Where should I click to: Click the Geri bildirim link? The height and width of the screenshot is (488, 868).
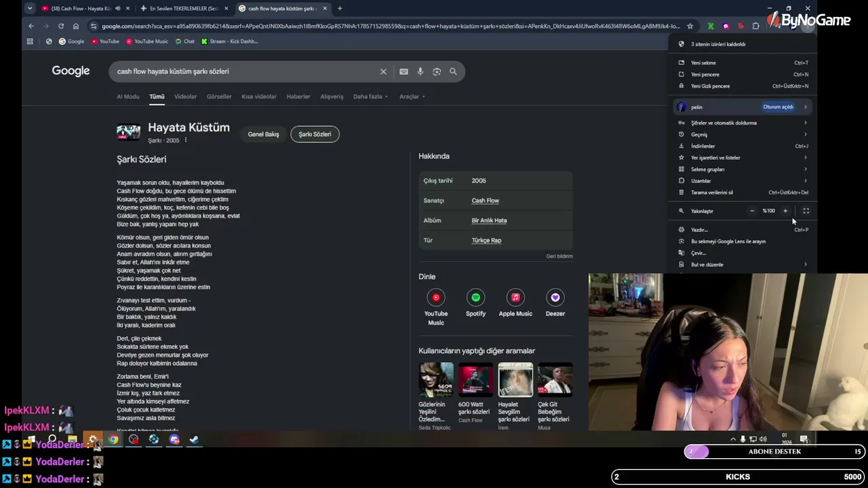click(x=559, y=256)
